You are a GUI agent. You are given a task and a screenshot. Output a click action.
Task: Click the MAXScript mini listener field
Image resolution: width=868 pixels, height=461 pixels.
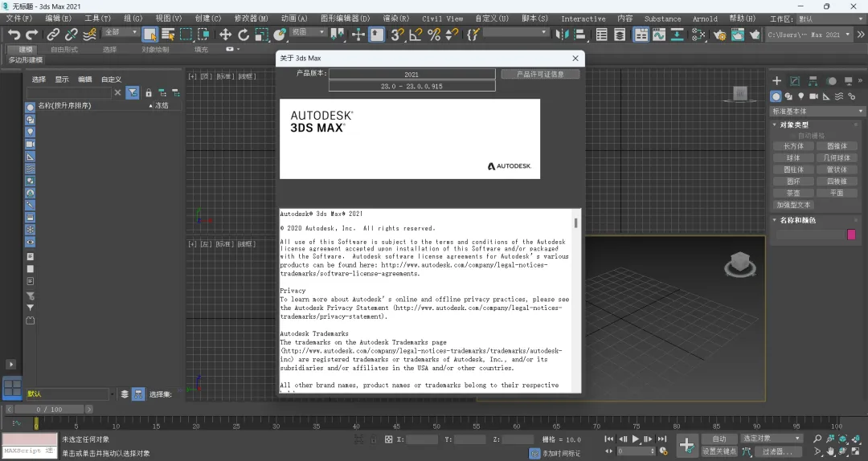30,451
